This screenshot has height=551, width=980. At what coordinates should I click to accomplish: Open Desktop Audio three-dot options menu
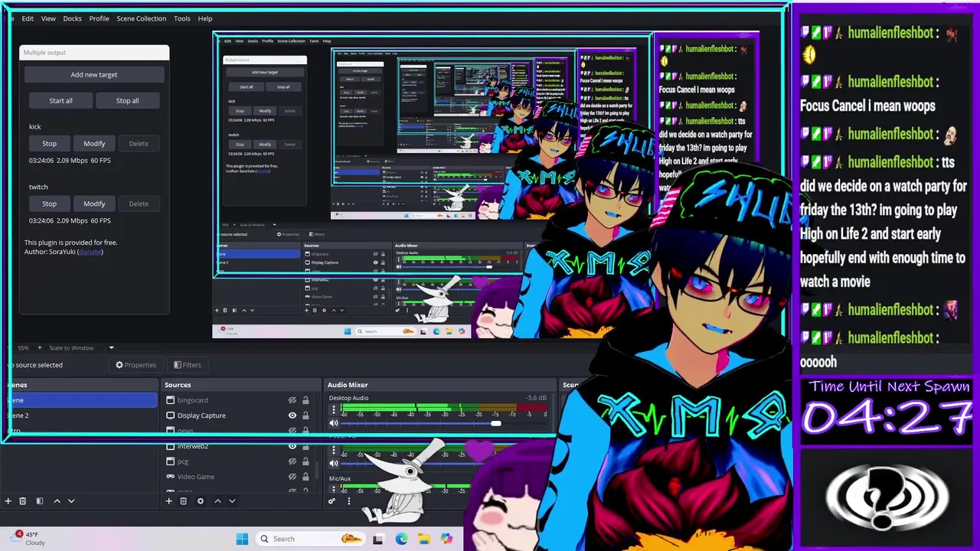333,410
